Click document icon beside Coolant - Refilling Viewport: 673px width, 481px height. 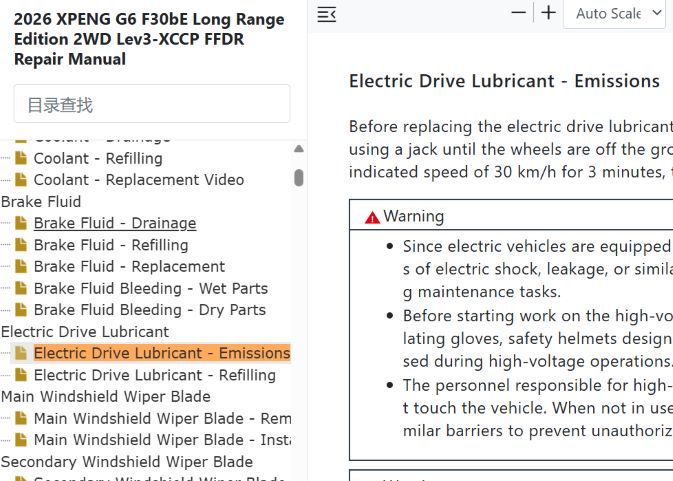pos(21,158)
